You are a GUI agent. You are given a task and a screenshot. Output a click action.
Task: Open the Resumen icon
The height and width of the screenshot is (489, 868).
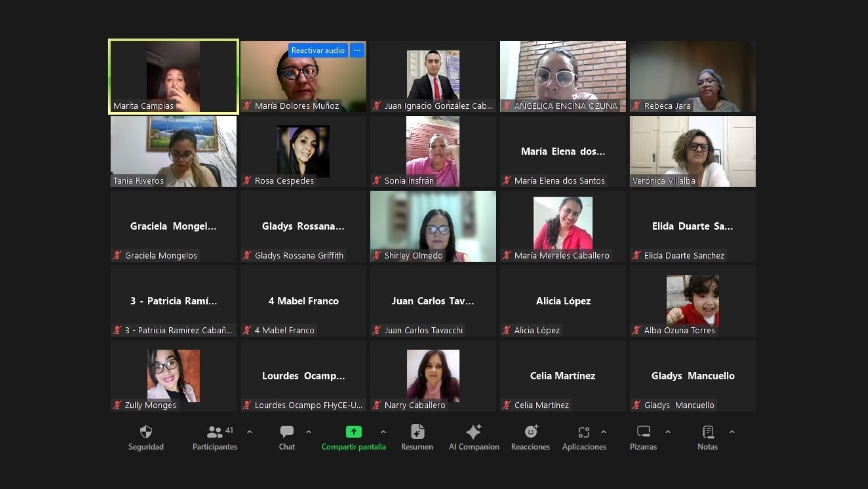[417, 432]
